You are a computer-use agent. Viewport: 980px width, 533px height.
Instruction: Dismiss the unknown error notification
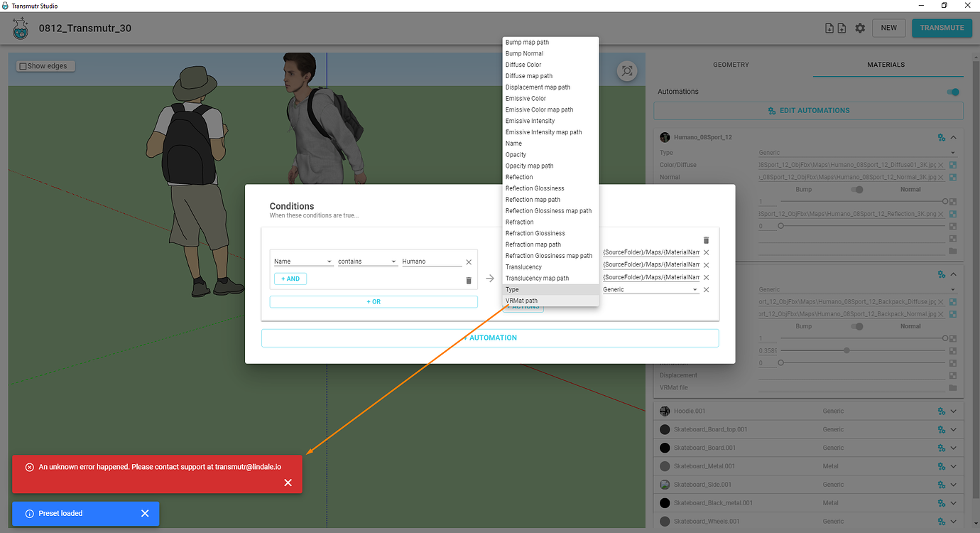point(288,483)
